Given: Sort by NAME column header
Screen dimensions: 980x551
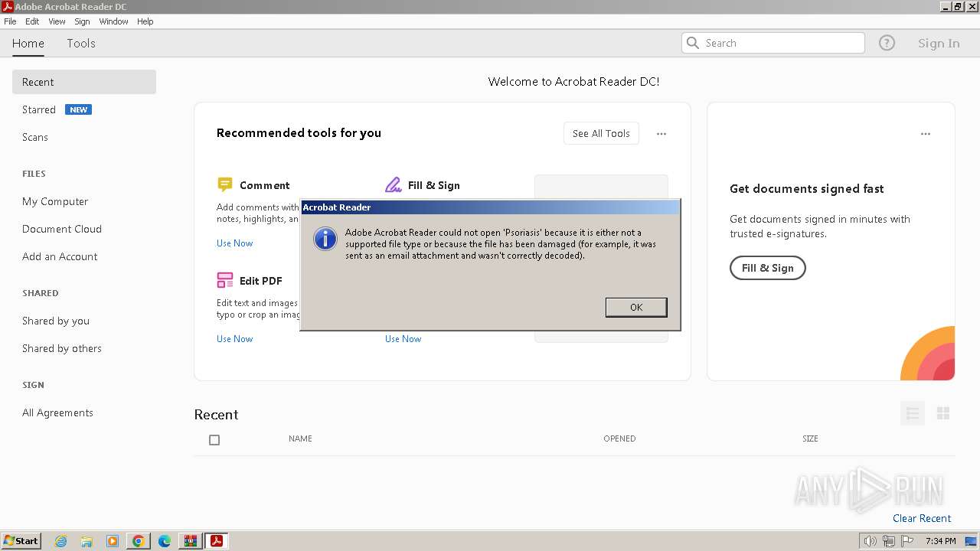Looking at the screenshot, I should [300, 439].
